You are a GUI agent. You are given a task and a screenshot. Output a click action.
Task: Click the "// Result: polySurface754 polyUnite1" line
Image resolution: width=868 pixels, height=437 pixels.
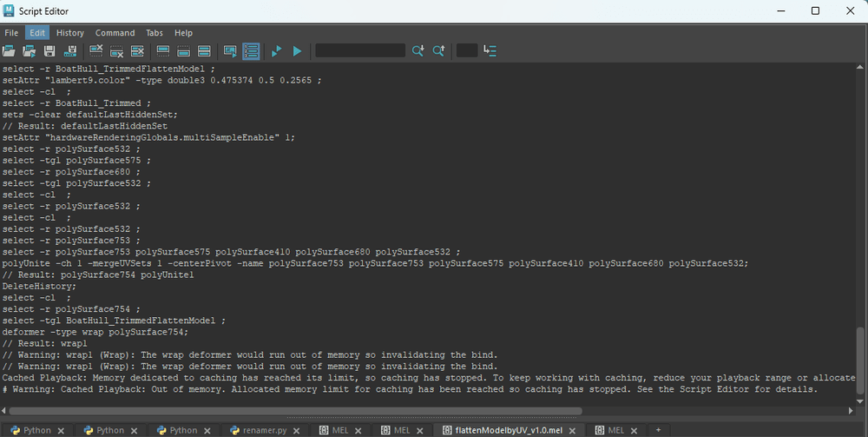point(98,275)
